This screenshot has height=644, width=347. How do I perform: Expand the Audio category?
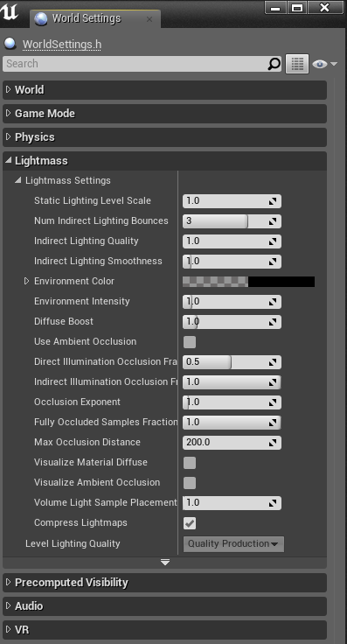[x=8, y=605]
